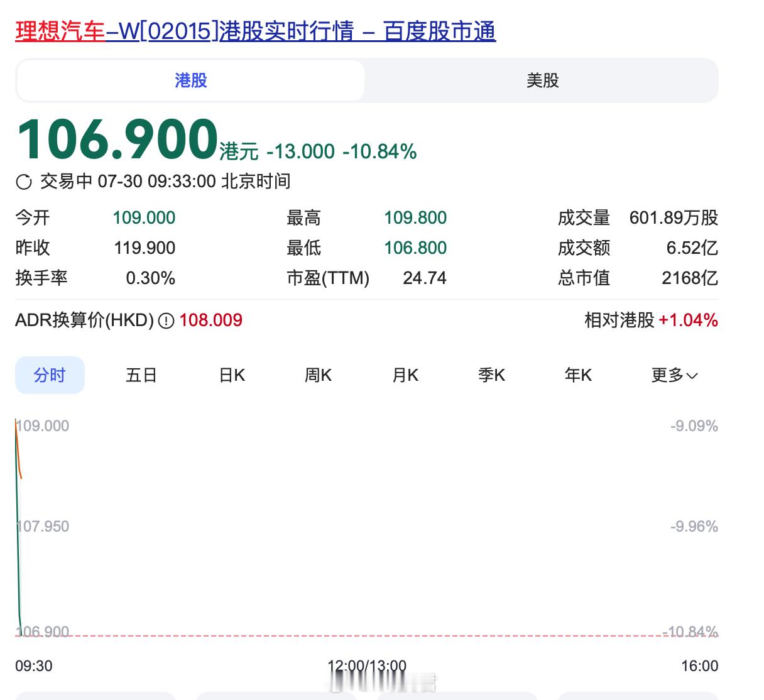
Task: Click the 09:30 time axis label
Action: pyautogui.click(x=34, y=666)
